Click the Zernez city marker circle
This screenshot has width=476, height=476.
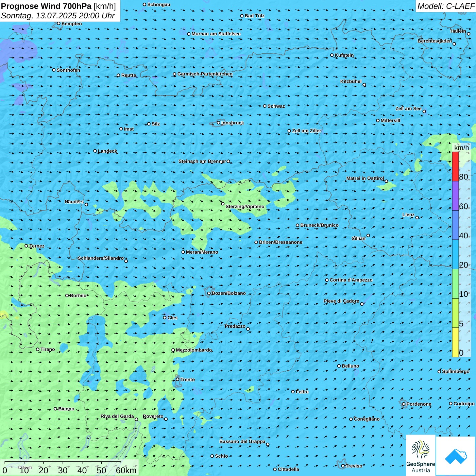[x=26, y=246]
